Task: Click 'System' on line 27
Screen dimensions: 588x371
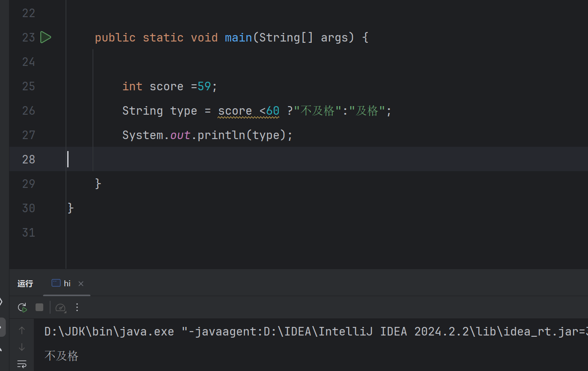Action: 143,135
